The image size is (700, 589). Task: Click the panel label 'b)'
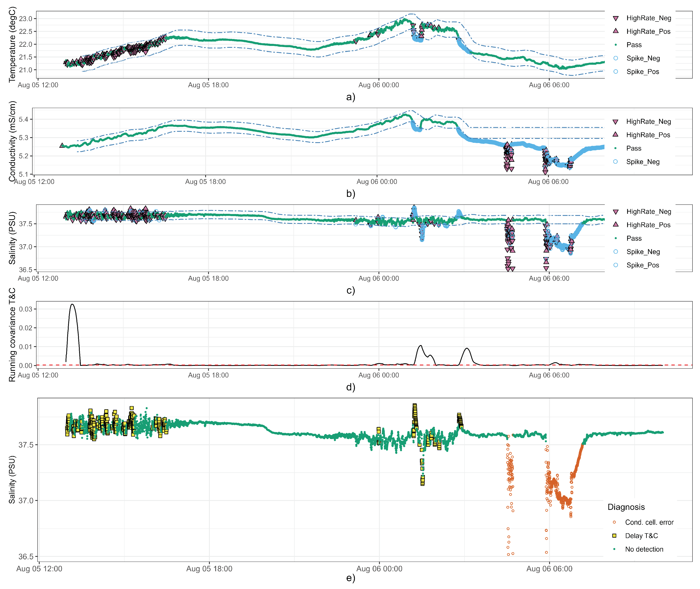point(351,193)
